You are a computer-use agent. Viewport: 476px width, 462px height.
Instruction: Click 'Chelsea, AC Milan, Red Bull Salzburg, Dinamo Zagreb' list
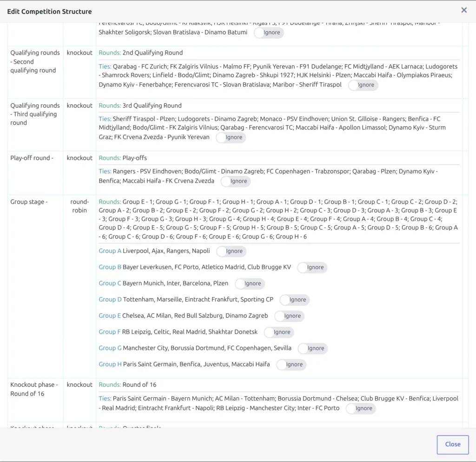pos(195,315)
